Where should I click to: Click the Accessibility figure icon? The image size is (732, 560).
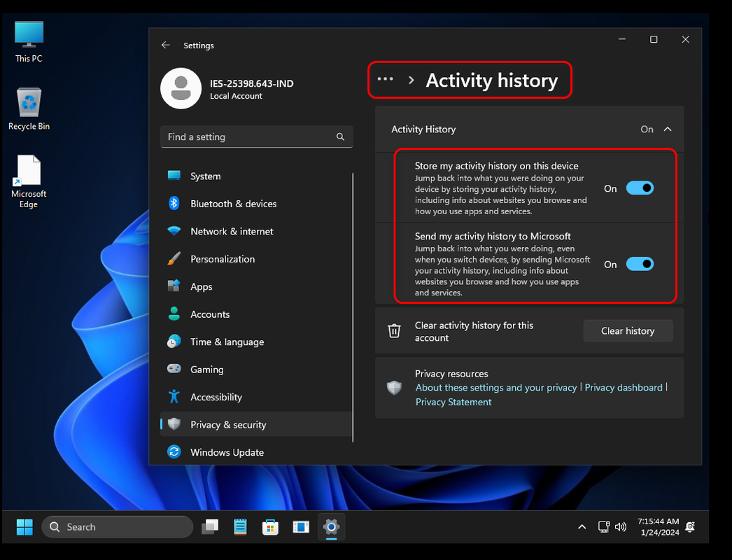click(174, 396)
